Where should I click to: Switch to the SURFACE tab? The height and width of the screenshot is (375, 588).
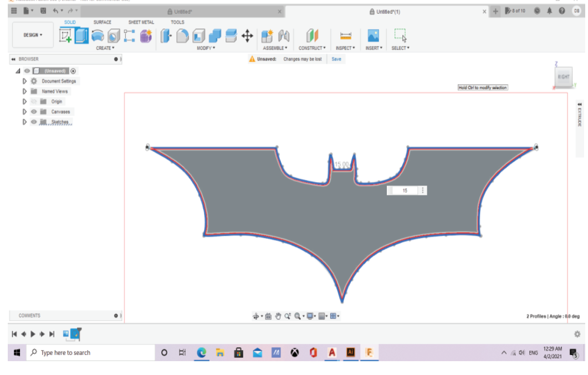pos(102,22)
